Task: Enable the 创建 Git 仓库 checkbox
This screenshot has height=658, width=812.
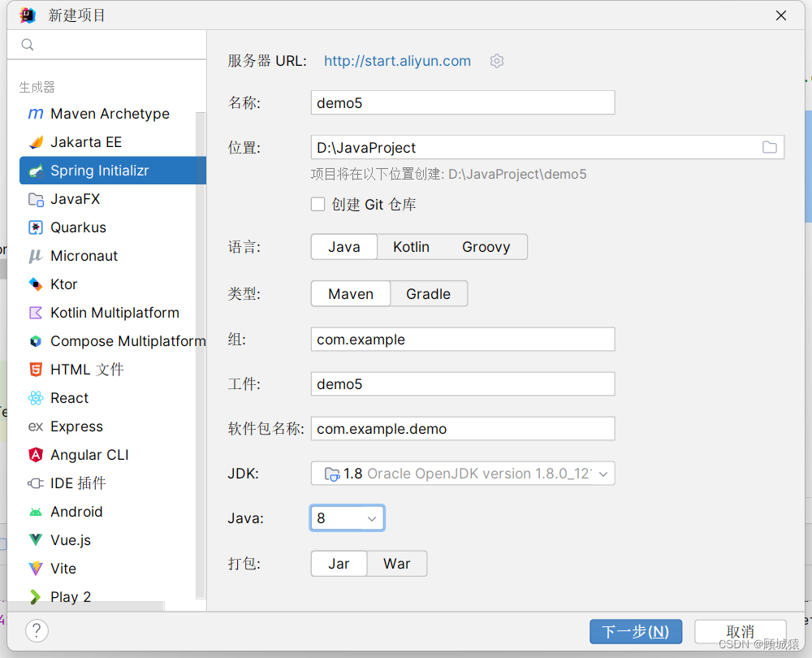Action: pos(317,204)
